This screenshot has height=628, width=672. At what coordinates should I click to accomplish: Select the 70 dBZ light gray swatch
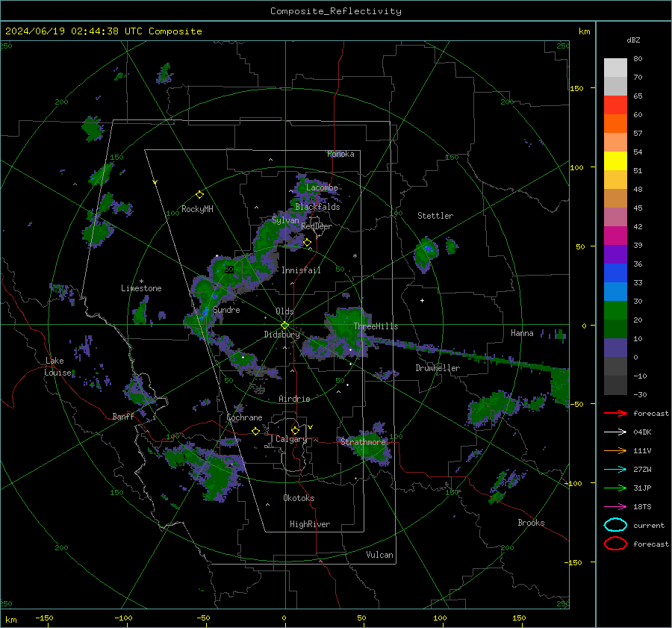tap(615, 68)
